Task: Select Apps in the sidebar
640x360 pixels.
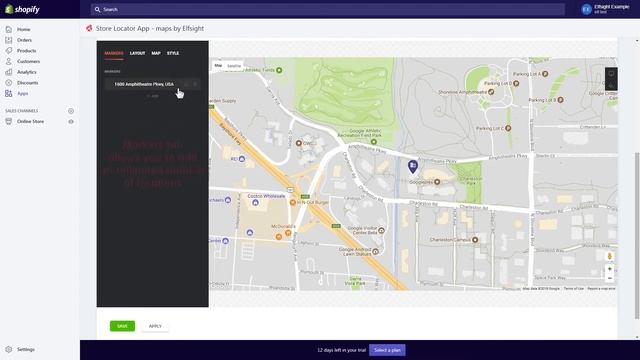Action: [22, 93]
